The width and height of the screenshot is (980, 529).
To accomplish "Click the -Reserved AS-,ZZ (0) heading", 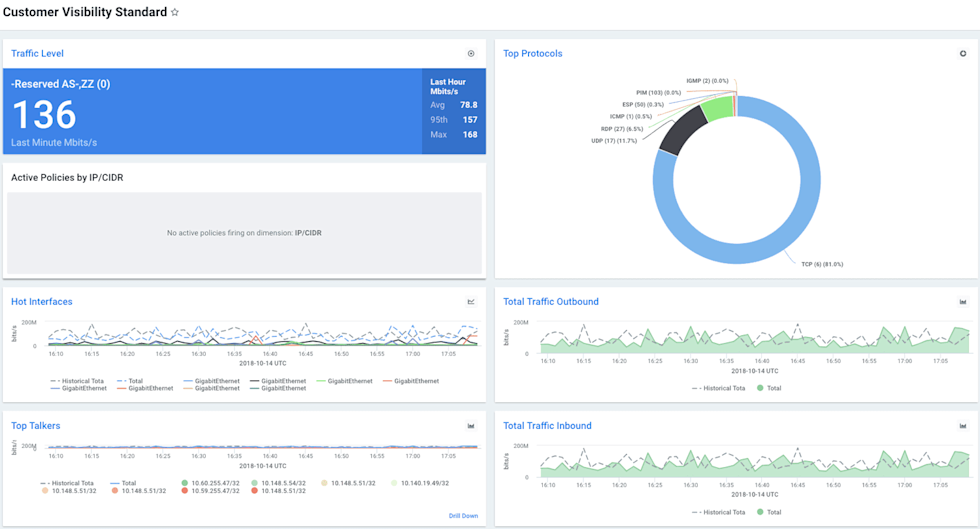I will (61, 84).
